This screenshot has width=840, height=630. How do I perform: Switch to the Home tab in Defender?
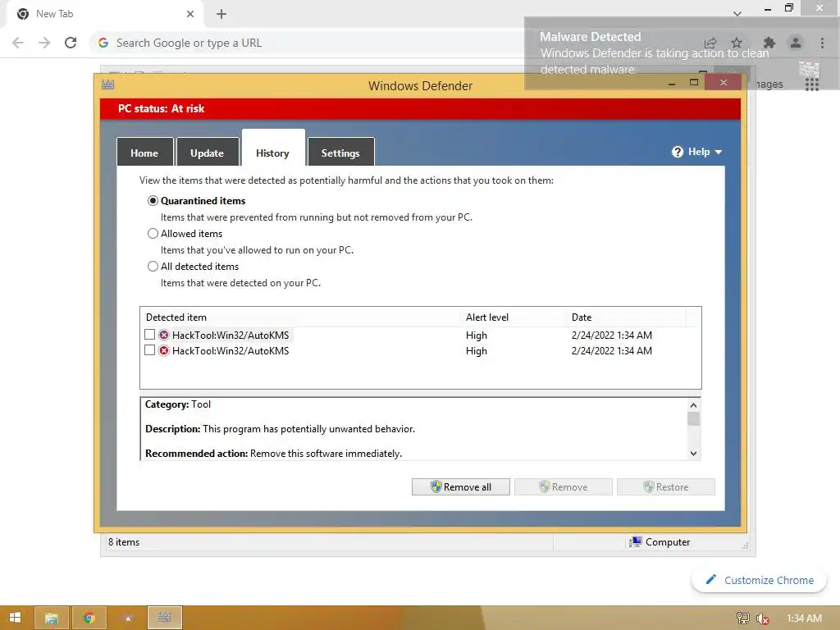tap(144, 153)
